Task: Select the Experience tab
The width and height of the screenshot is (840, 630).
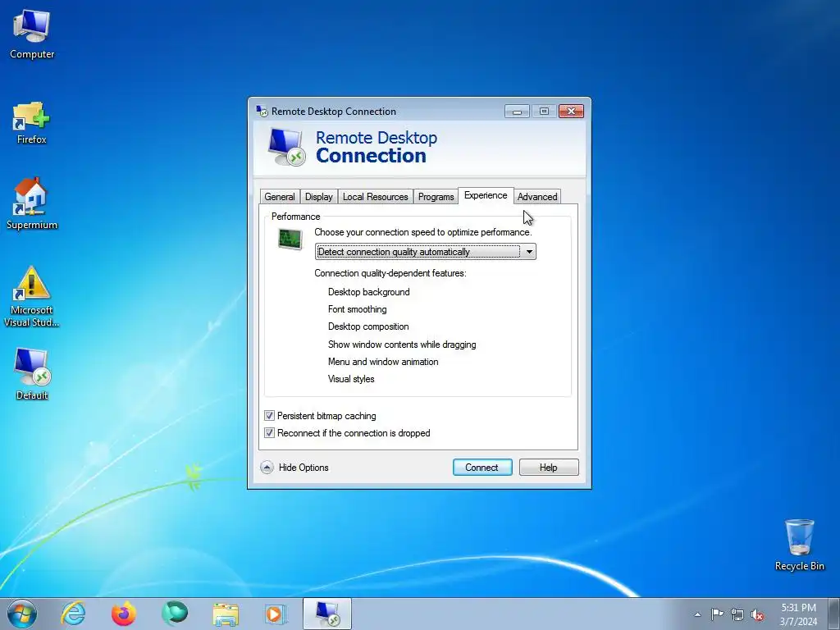Action: [x=486, y=195]
